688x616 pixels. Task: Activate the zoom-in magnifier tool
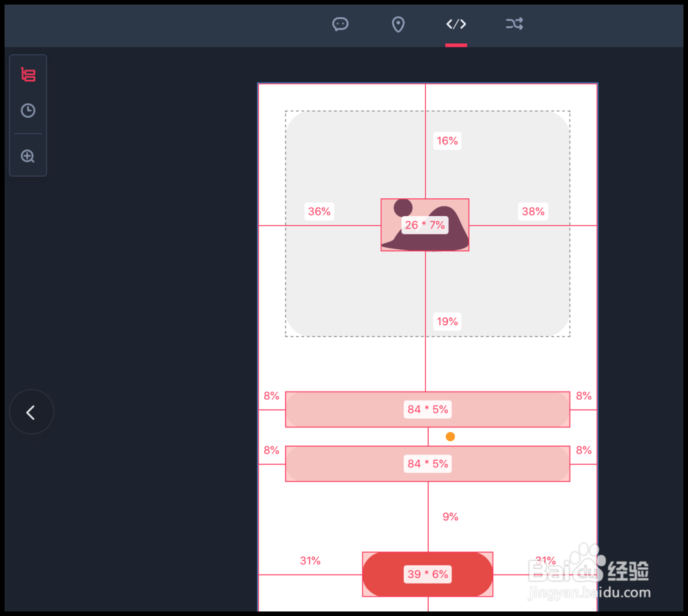(x=28, y=156)
